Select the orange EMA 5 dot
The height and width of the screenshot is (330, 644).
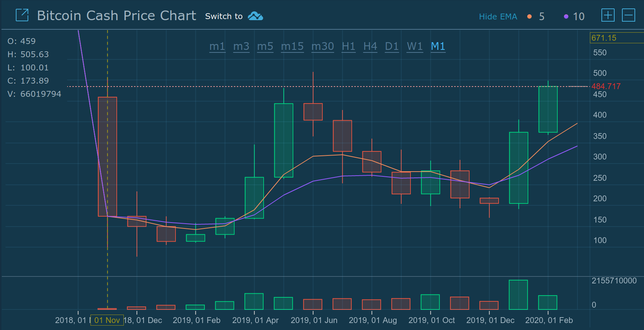(x=529, y=16)
